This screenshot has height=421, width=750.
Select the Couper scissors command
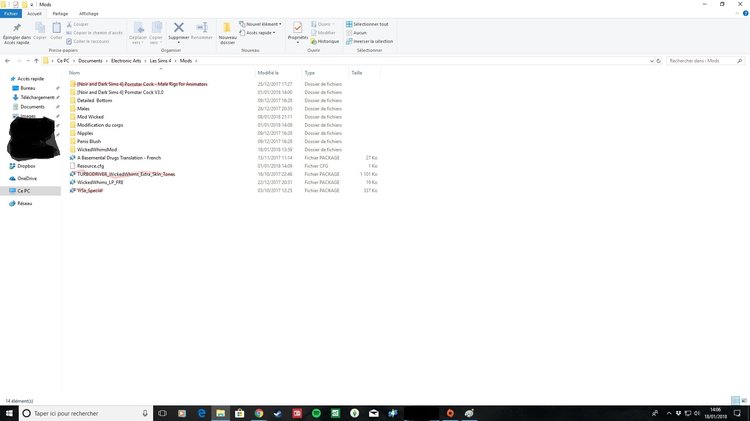click(x=77, y=24)
